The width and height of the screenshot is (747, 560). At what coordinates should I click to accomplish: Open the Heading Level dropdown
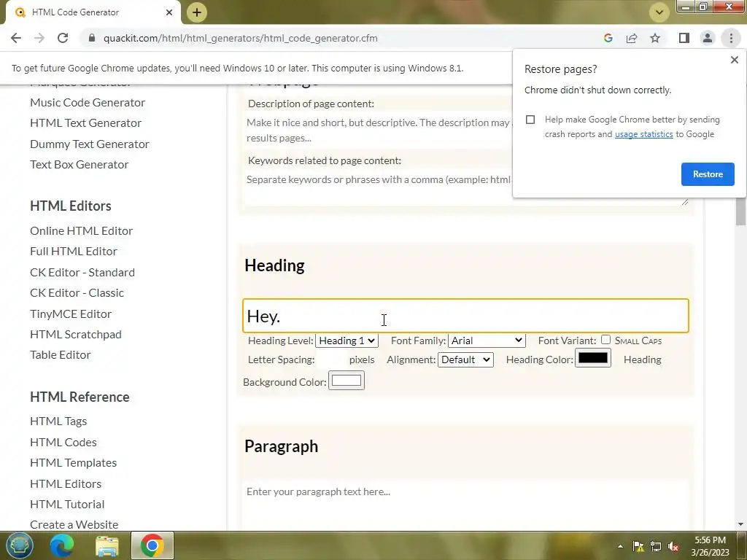(x=347, y=341)
